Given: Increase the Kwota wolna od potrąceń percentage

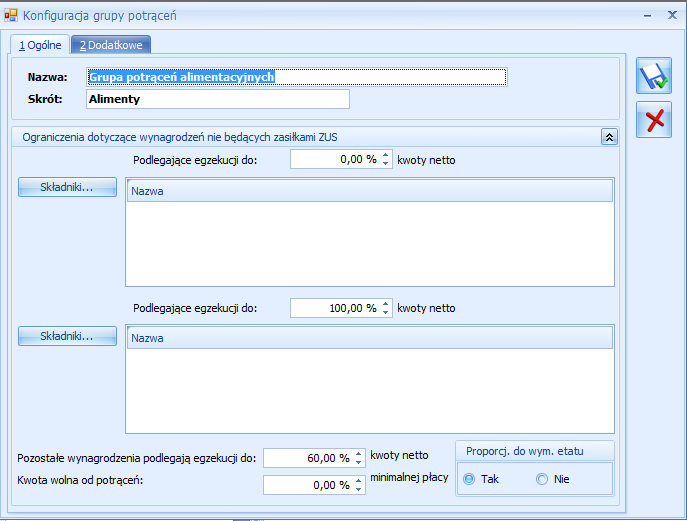Looking at the screenshot, I should tap(359, 481).
